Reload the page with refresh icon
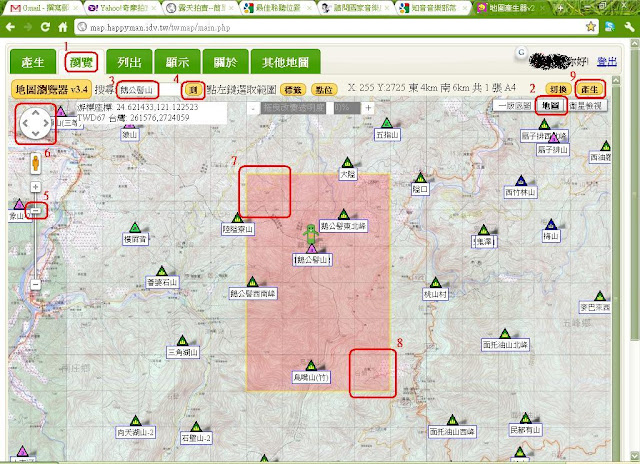The width and height of the screenshot is (640, 464). click(45, 27)
